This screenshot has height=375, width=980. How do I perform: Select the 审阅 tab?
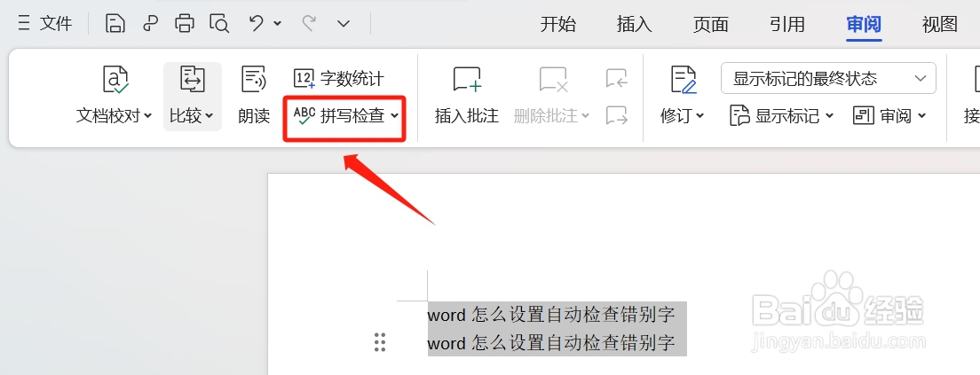864,24
